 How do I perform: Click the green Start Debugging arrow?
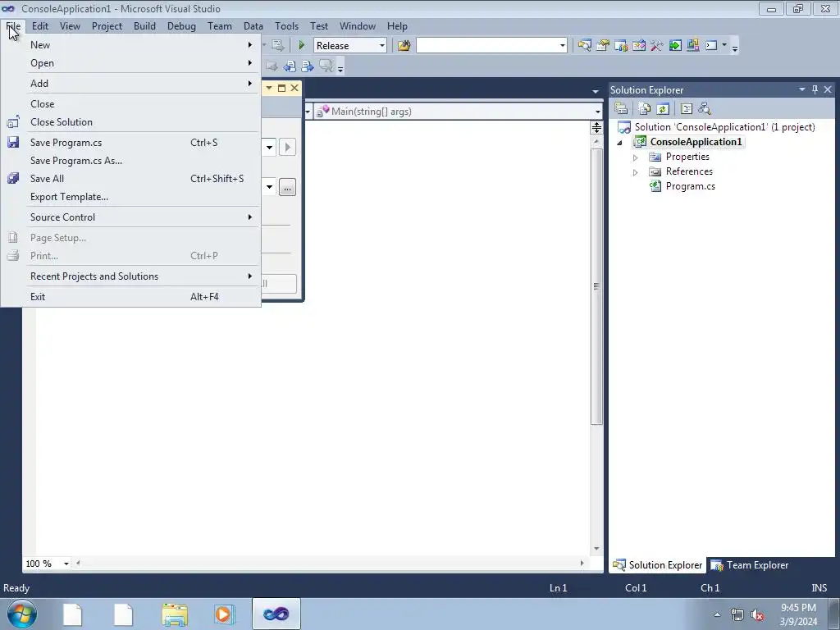[302, 46]
